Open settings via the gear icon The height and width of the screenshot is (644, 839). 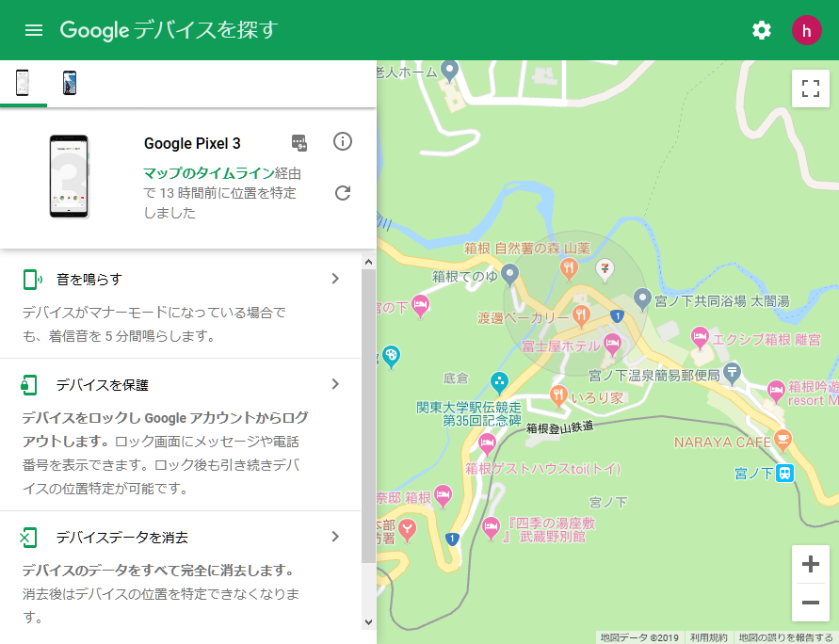tap(761, 30)
